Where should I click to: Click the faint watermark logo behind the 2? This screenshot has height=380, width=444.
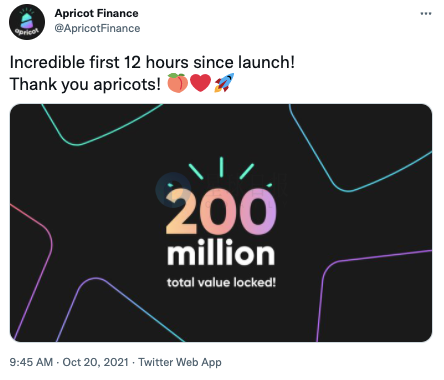click(172, 188)
